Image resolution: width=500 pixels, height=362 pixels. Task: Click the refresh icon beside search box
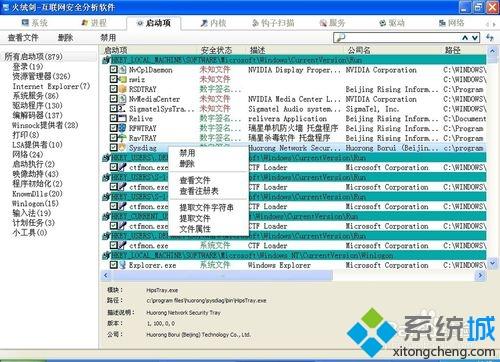[x=490, y=37]
